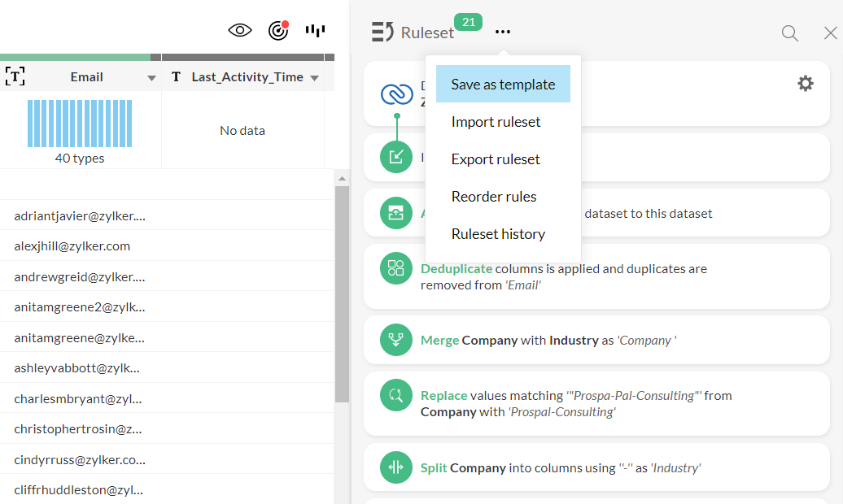Click the Replace link in rule
Image resolution: width=843 pixels, height=504 pixels.
click(x=444, y=396)
